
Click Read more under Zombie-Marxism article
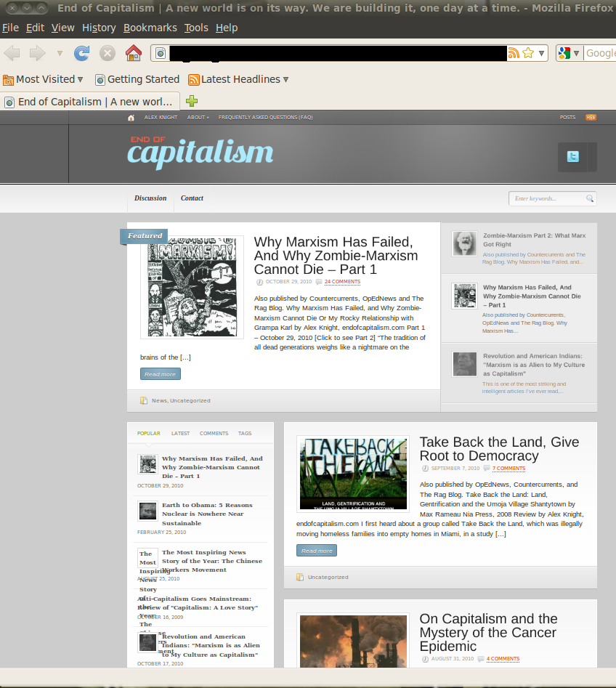tap(160, 374)
